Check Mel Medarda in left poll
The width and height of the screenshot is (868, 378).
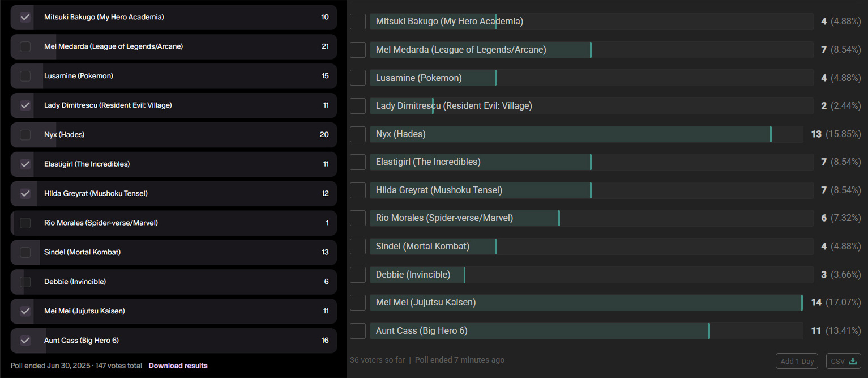pos(25,46)
